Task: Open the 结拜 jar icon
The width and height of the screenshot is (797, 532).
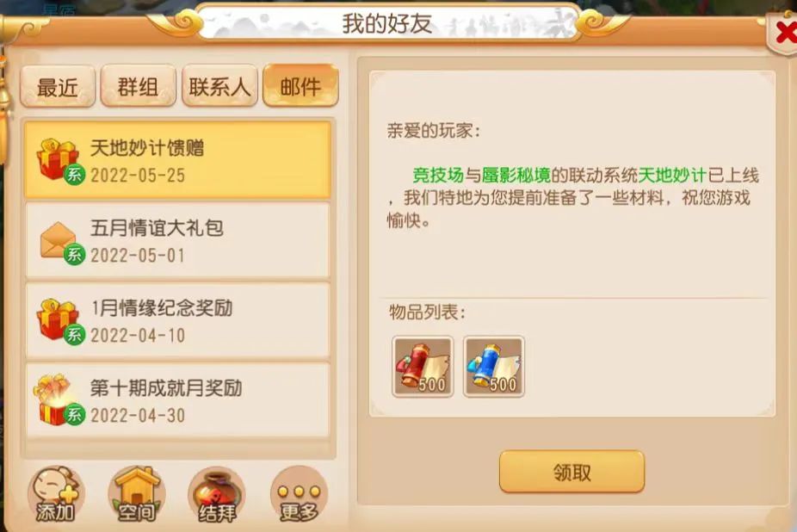Action: [217, 494]
